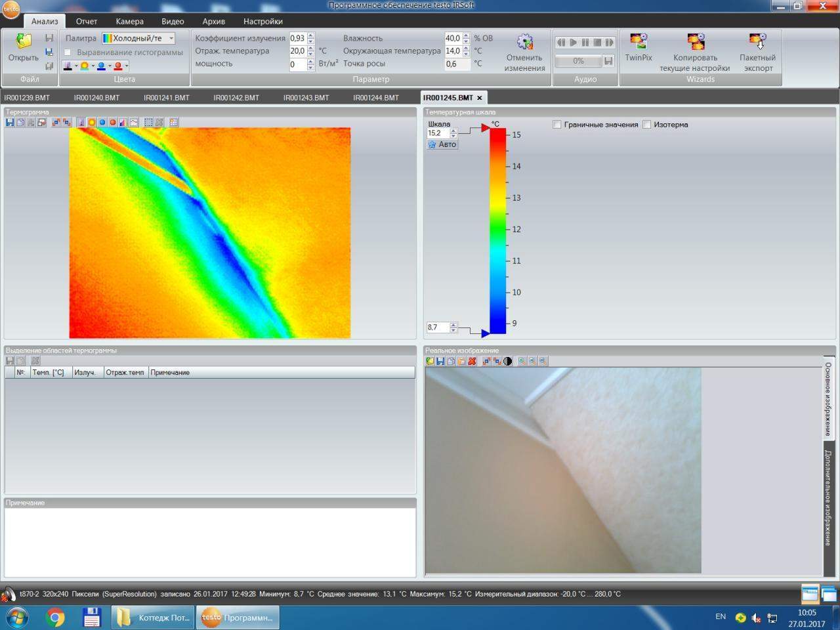Screen dimensions: 840x630
Task: Click the audio pause button
Action: [585, 42]
